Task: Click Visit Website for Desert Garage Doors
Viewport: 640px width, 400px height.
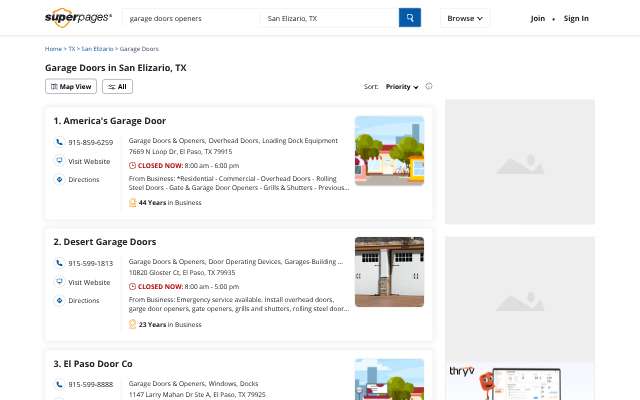Action: (x=89, y=282)
